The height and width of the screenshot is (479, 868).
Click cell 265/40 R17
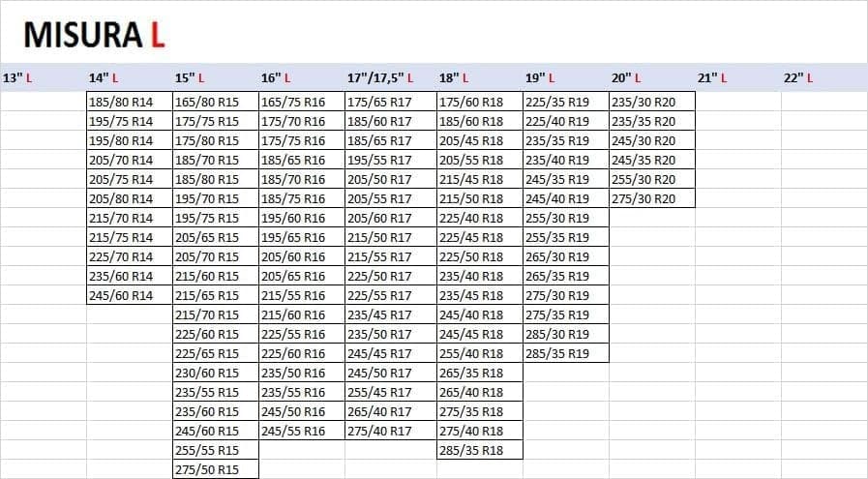[391, 411]
